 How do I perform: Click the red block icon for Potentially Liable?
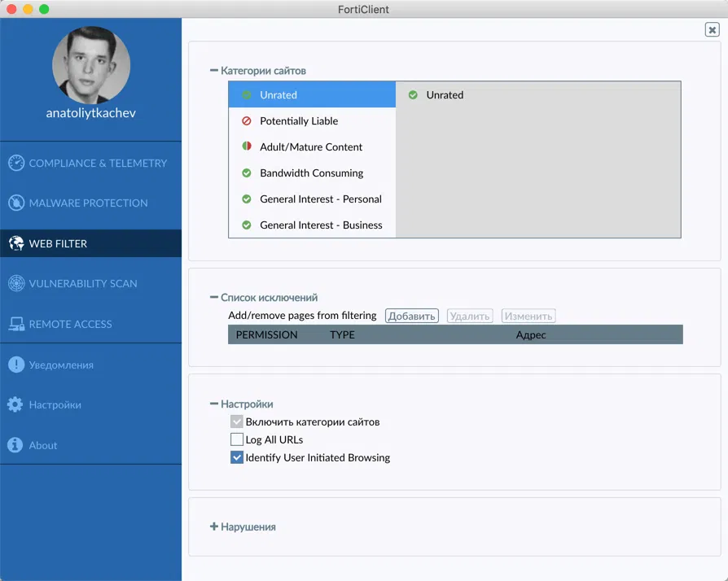click(x=247, y=120)
